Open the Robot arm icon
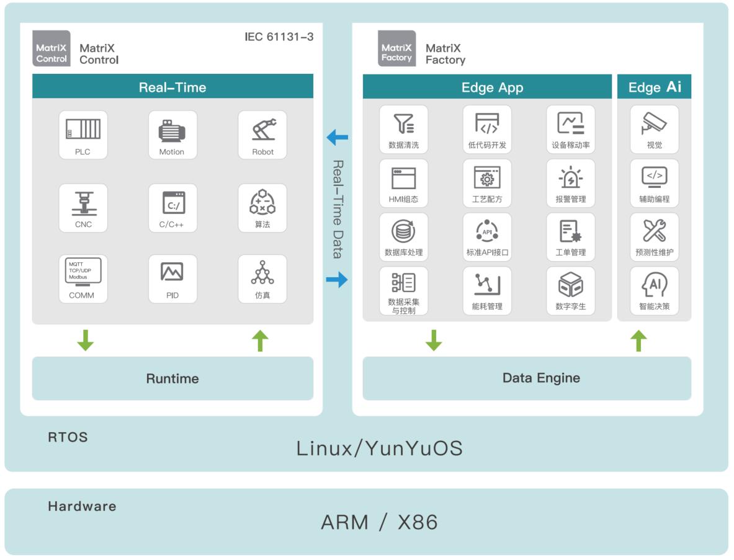 click(262, 135)
